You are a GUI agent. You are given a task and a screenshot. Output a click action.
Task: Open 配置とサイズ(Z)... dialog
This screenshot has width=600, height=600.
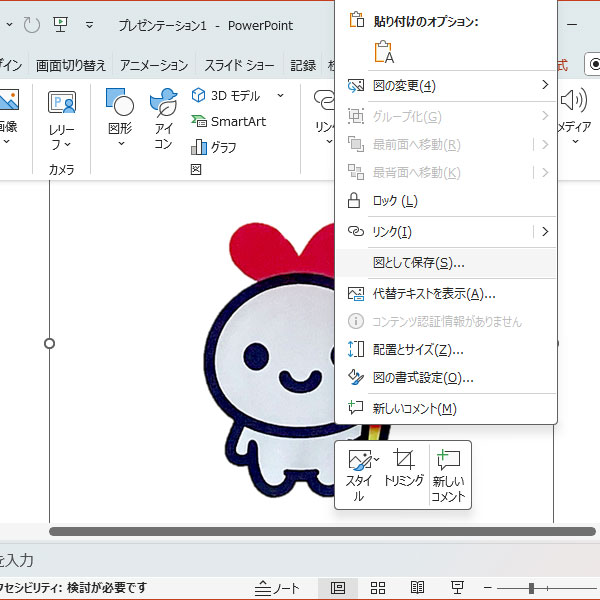446,349
